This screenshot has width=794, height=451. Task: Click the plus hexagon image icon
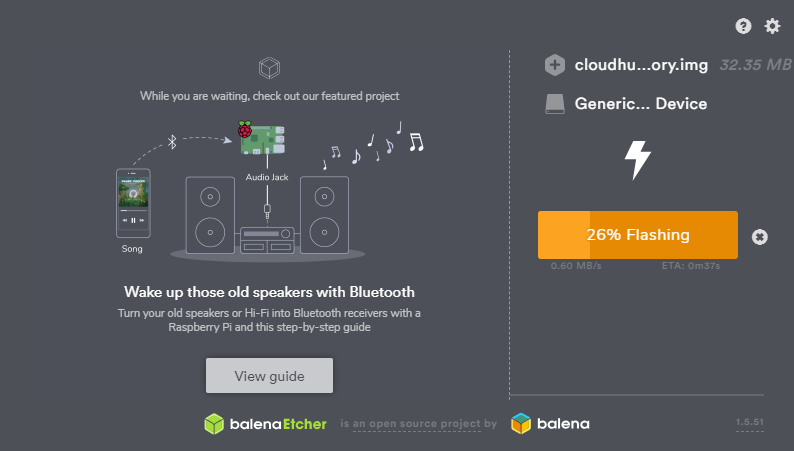tap(554, 65)
